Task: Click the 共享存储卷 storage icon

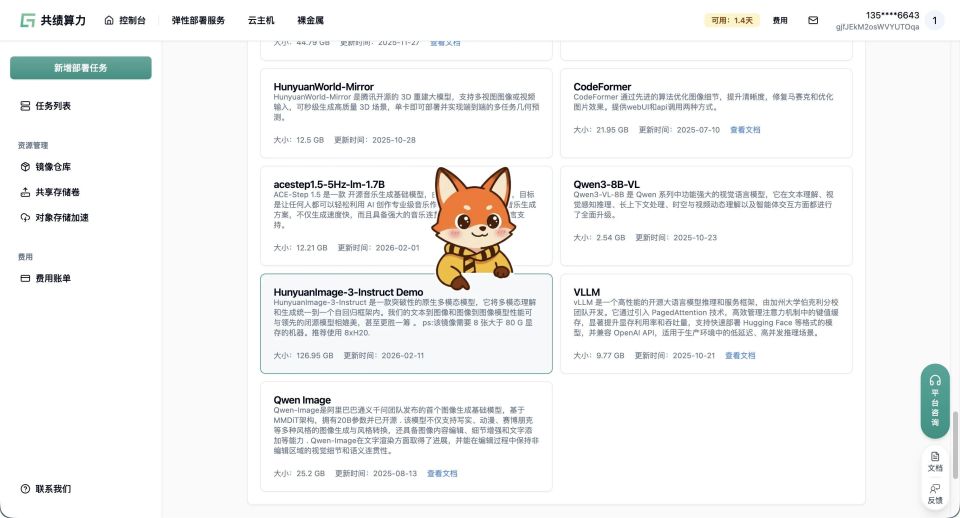Action: 25,192
